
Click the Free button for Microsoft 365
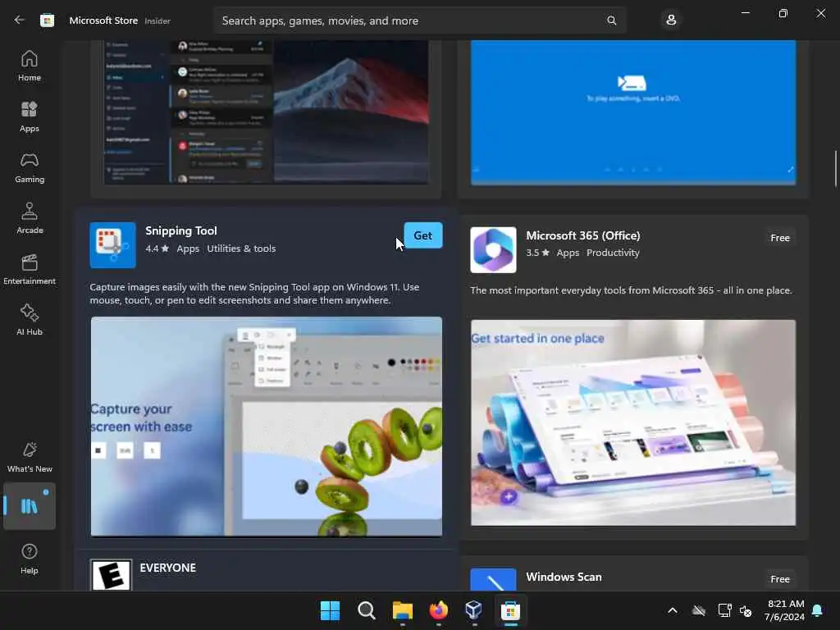[x=779, y=238]
